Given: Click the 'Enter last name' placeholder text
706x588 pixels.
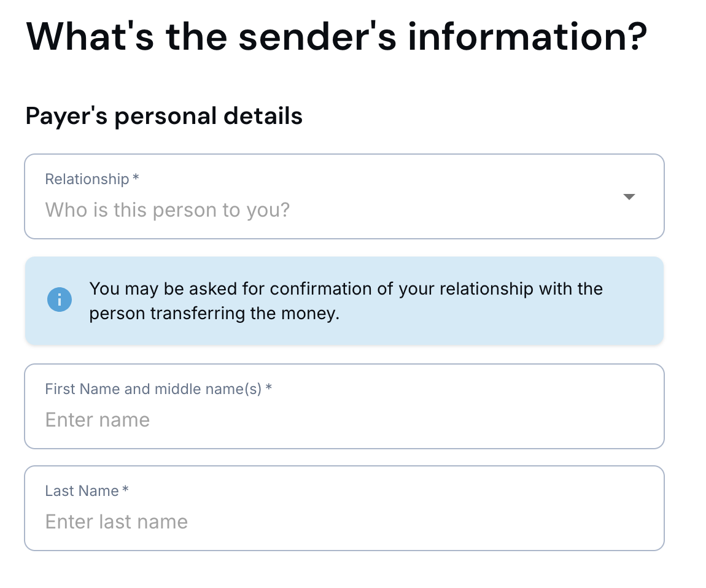Looking at the screenshot, I should point(117,522).
